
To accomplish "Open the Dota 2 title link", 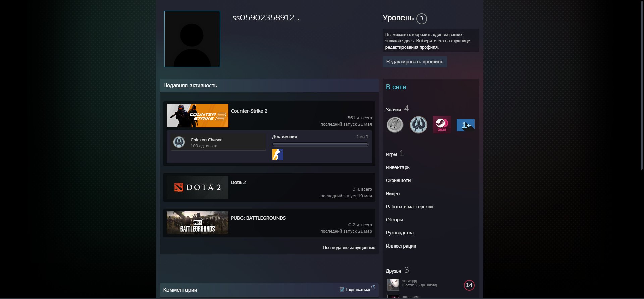I will click(238, 182).
